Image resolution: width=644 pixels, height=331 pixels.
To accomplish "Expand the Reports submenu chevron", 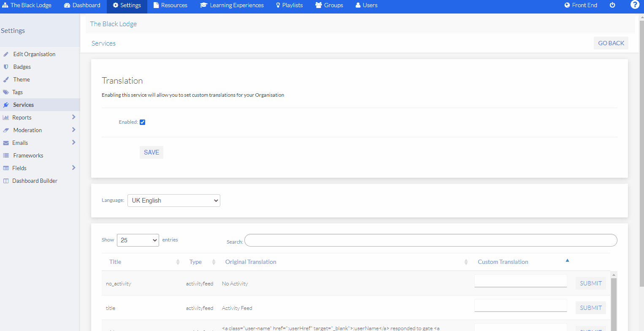I will (x=73, y=117).
